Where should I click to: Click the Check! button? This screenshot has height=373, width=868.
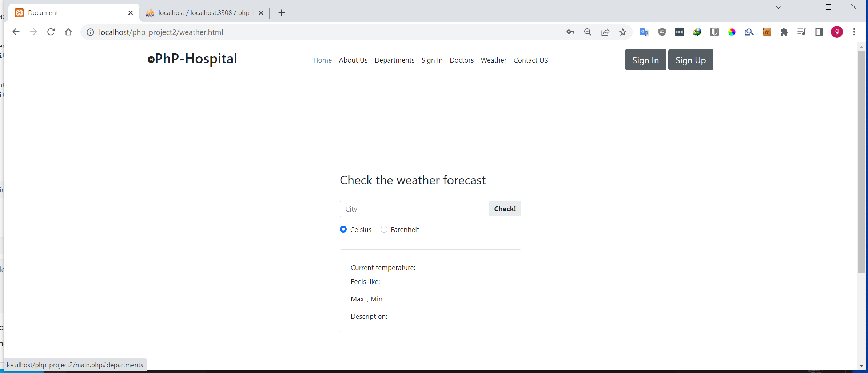(505, 209)
